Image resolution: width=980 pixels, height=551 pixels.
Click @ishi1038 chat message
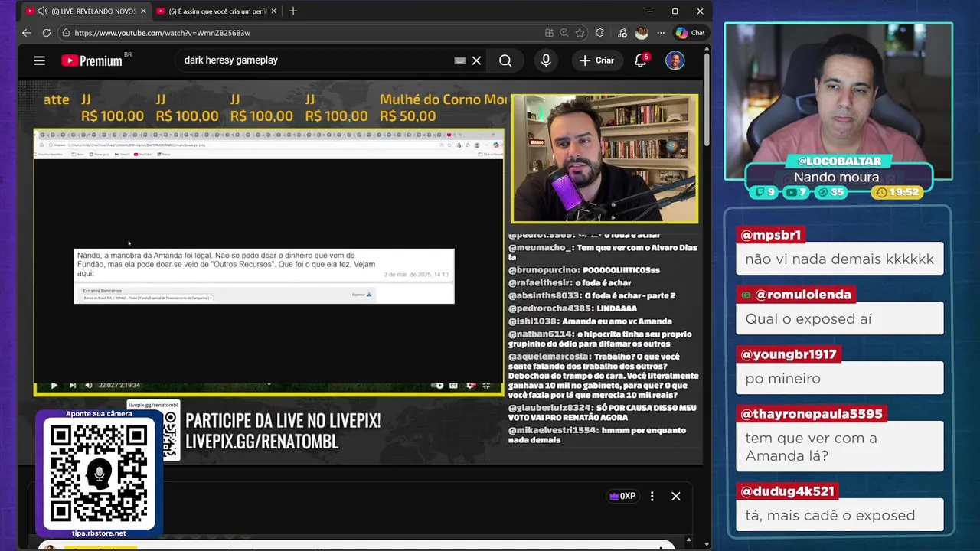coord(590,321)
